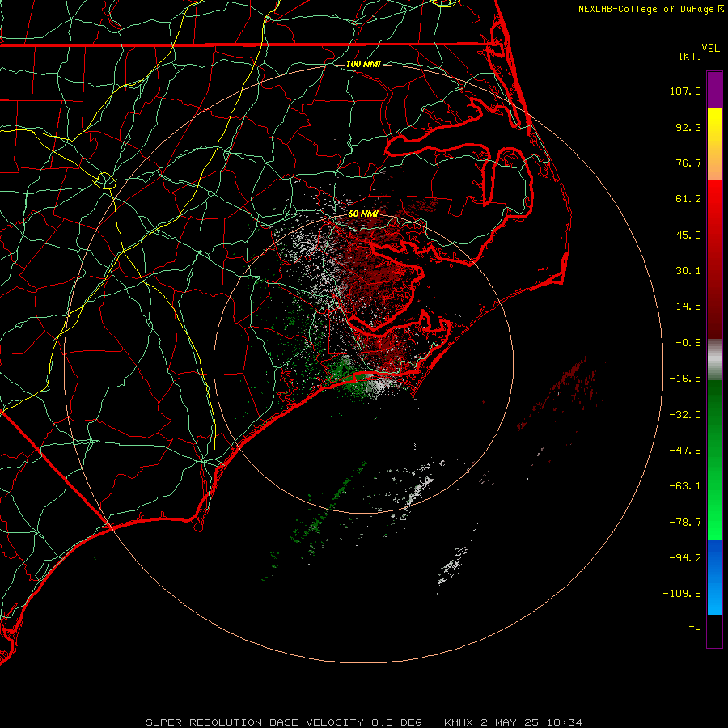Select the 92.3 value on the velocity scale

688,127
